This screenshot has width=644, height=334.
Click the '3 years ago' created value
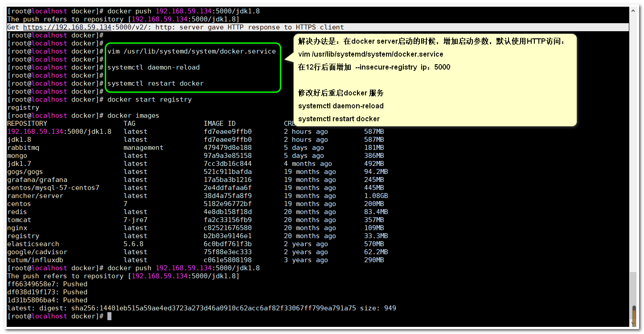pyautogui.click(x=306, y=260)
